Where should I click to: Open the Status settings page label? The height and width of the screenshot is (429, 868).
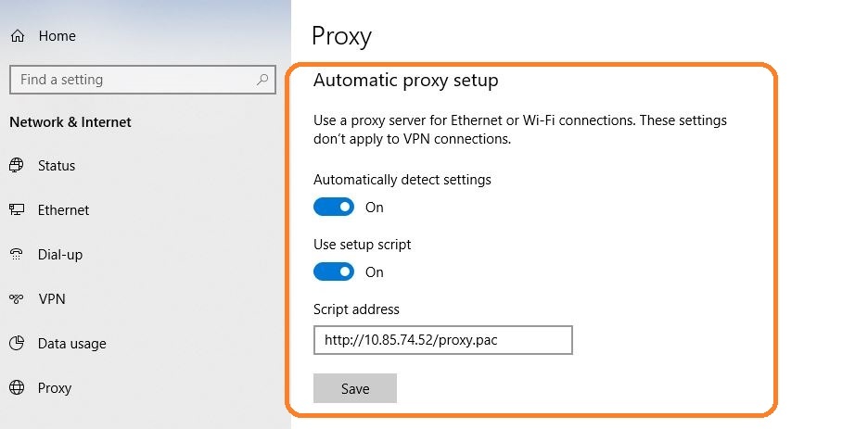tap(57, 166)
